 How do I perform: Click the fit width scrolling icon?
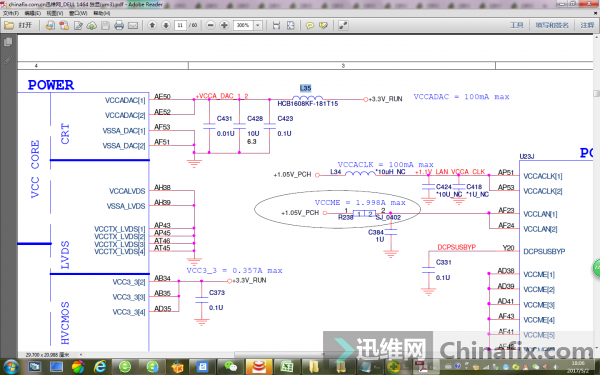tap(276, 25)
